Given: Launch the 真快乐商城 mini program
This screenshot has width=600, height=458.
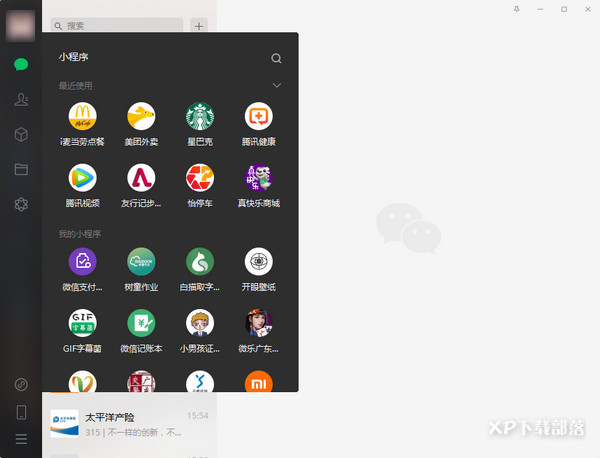Looking at the screenshot, I should 259,186.
